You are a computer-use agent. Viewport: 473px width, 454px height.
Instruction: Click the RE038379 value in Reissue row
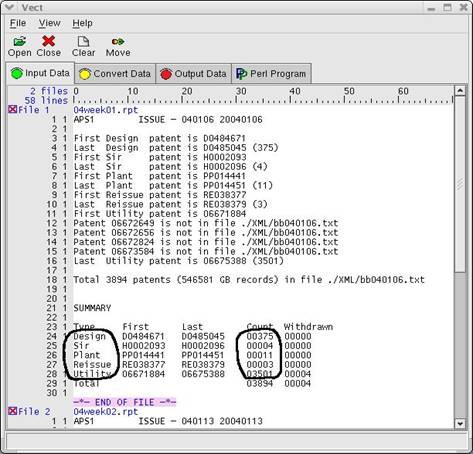203,364
